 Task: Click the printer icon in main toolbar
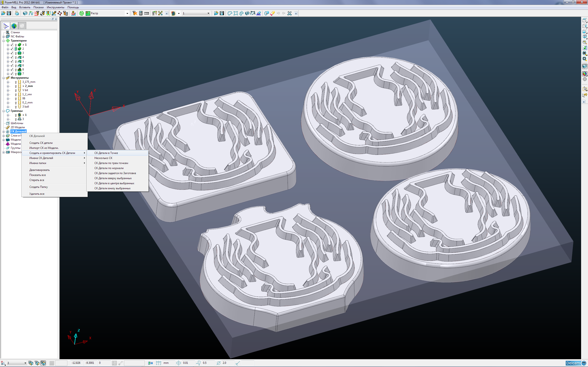coord(17,13)
